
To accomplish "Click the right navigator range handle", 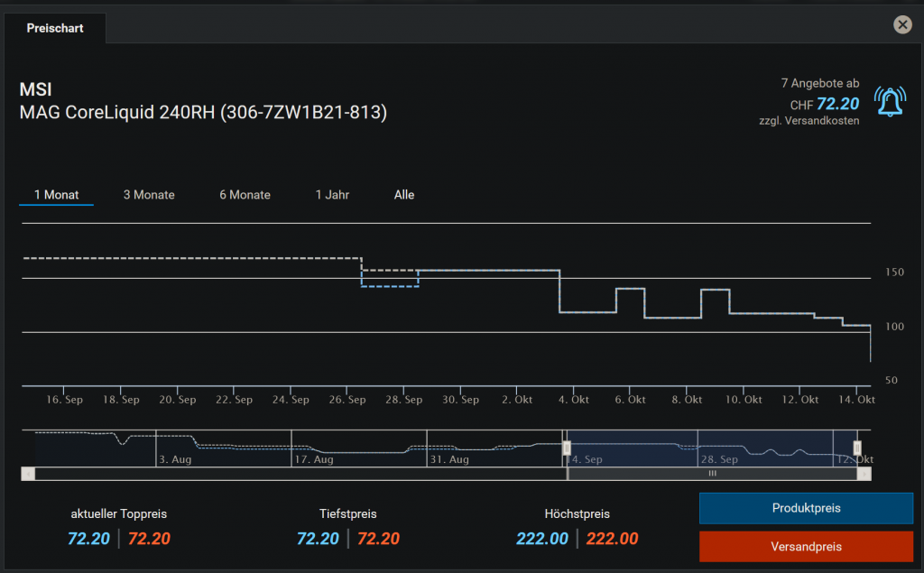I will point(857,448).
